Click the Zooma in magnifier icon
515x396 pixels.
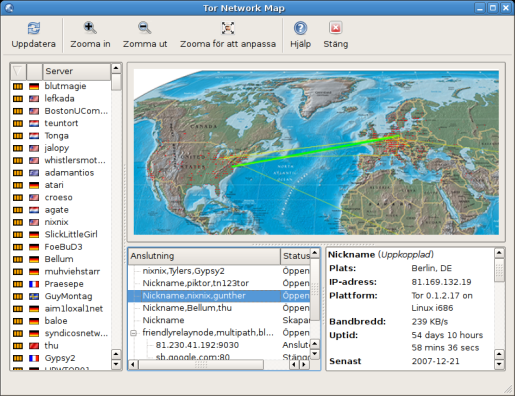click(x=90, y=28)
